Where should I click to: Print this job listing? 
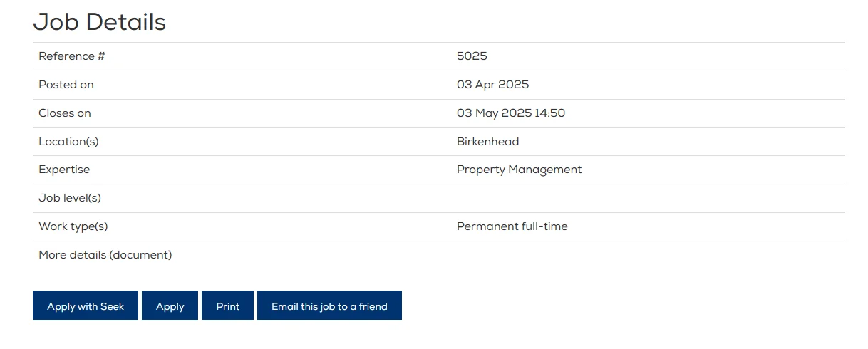click(227, 306)
